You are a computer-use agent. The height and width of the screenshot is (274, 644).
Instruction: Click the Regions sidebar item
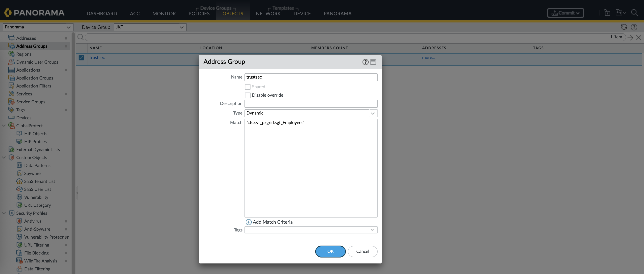click(x=23, y=54)
